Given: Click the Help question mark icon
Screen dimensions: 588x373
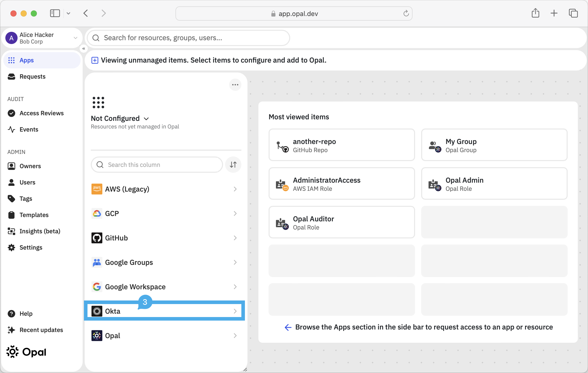Looking at the screenshot, I should click(11, 314).
